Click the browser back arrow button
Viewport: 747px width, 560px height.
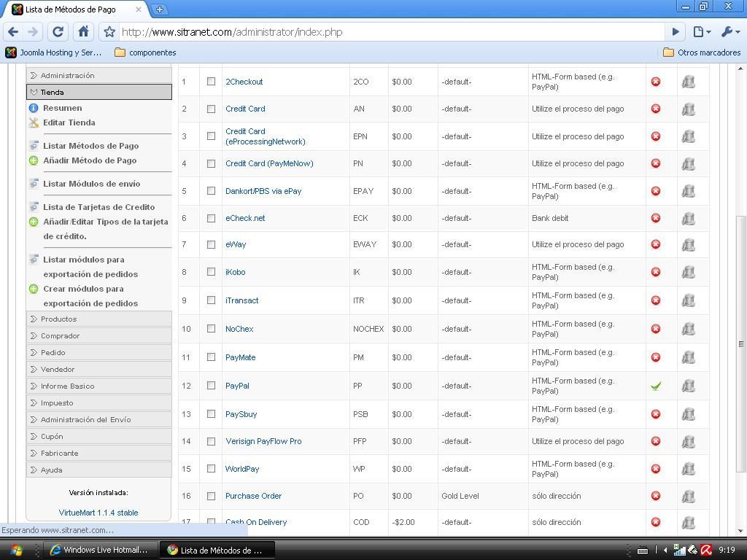click(x=13, y=32)
